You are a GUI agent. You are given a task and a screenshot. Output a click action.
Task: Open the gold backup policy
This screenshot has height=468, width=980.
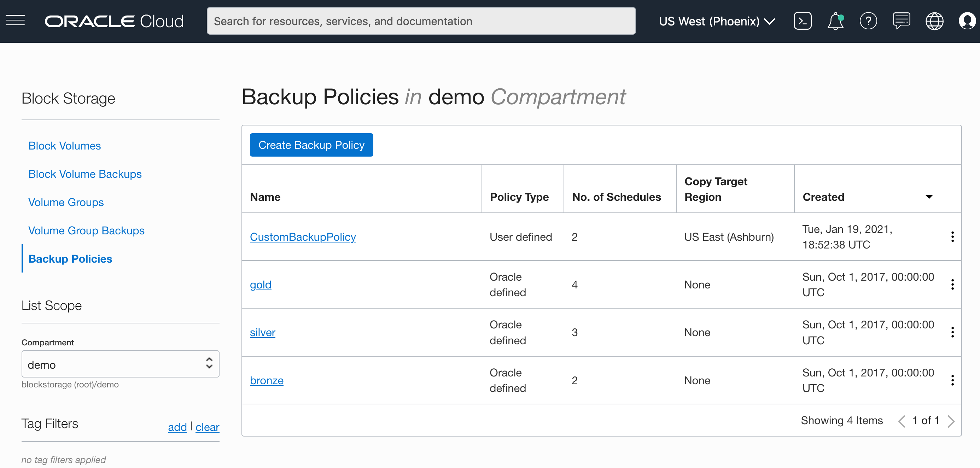261,284
